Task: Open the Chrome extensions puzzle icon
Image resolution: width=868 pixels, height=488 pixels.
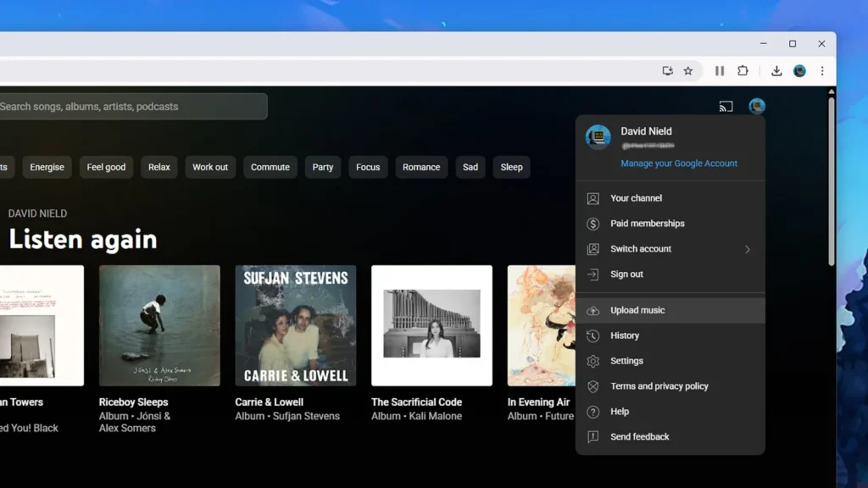Action: click(743, 71)
